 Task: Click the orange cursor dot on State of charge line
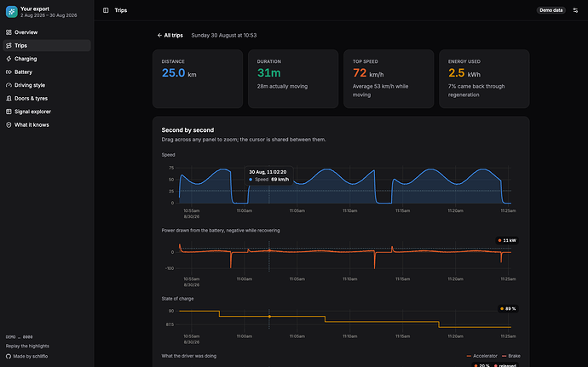click(269, 317)
